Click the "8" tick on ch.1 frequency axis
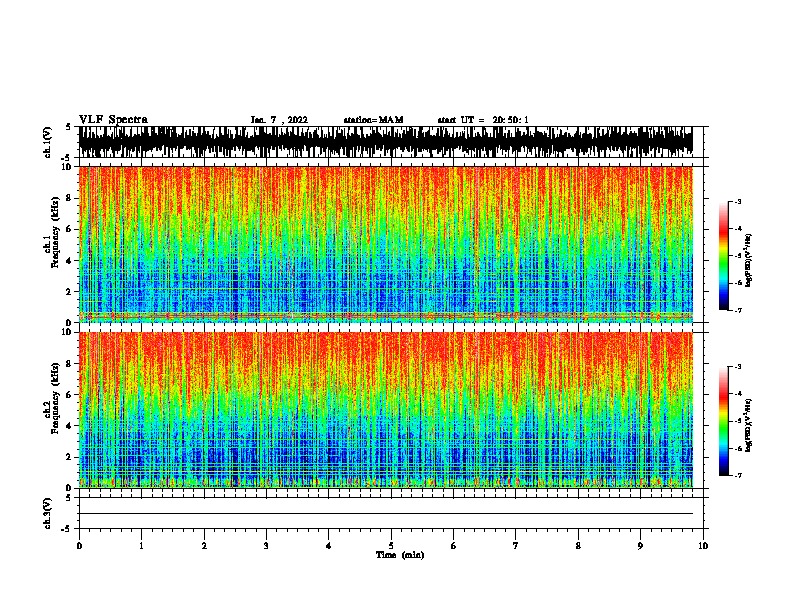This screenshot has height=612, width=792. click(71, 198)
